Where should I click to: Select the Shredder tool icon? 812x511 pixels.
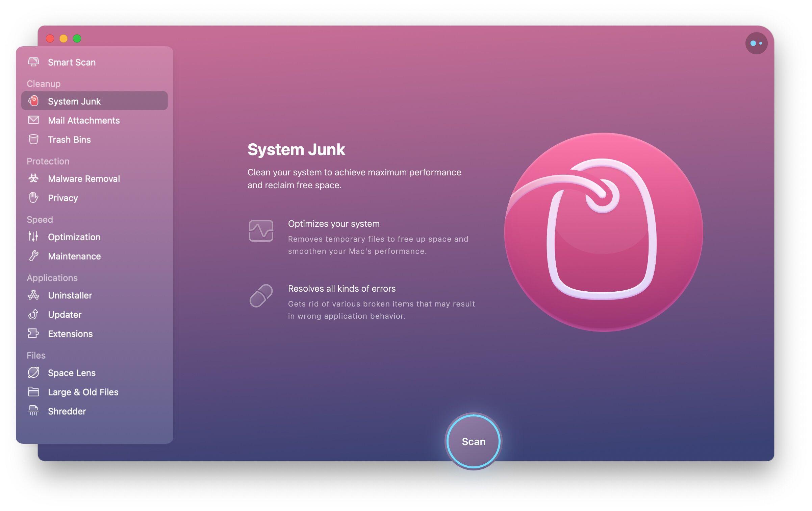pos(33,411)
